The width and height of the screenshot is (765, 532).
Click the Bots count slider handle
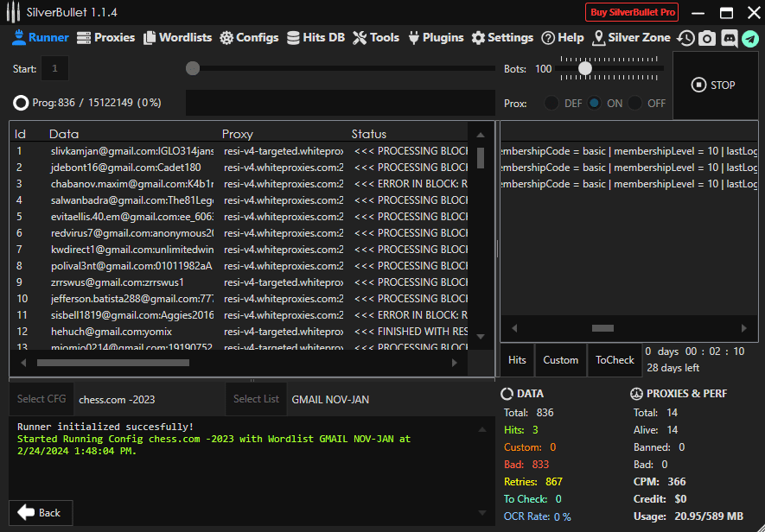[585, 68]
